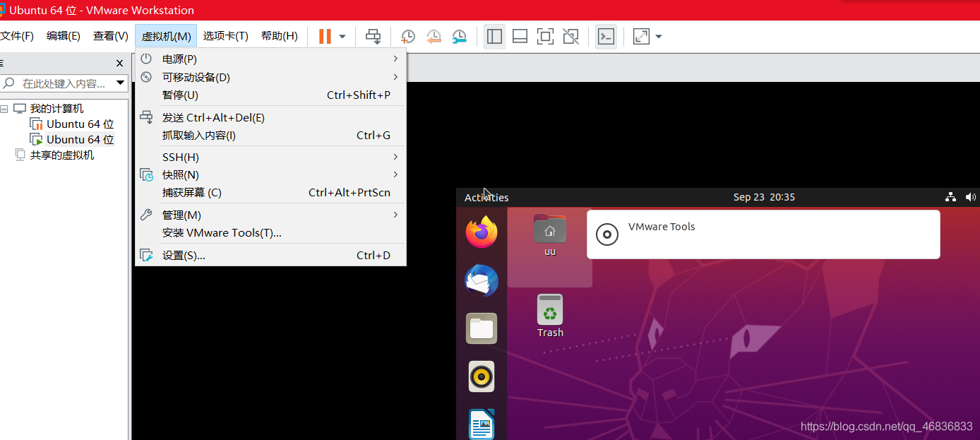The width and height of the screenshot is (980, 440).
Task: Click the Unity mode toolbar icon
Action: pos(570,37)
